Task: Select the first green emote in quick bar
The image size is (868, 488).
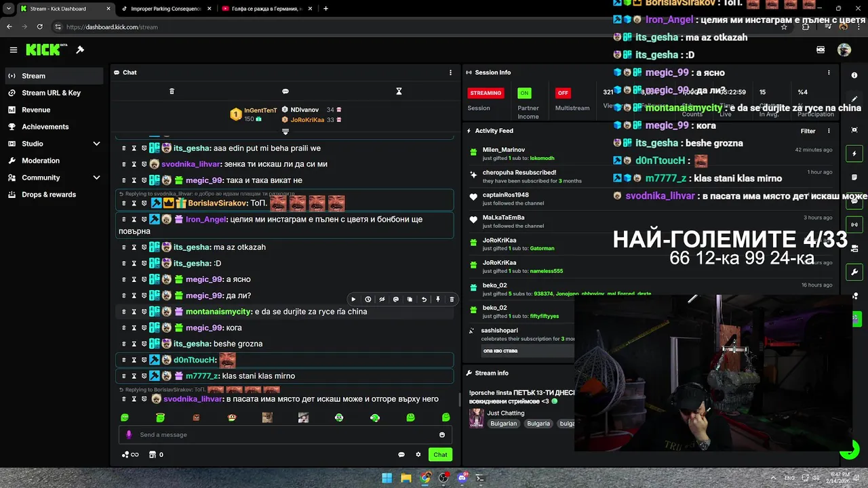Action: (x=125, y=418)
